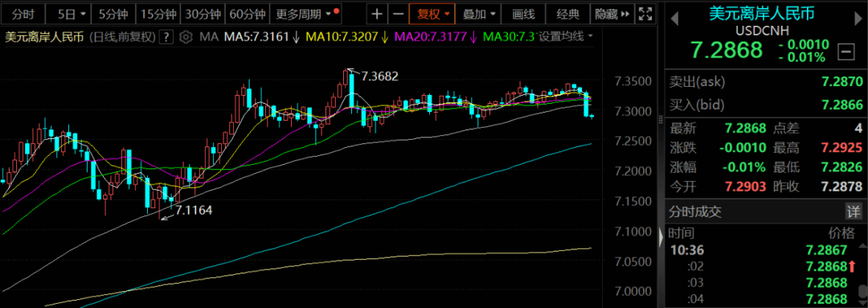Image resolution: width=868 pixels, height=308 pixels.
Task: Remove from watchlist with minus box icon
Action: pyautogui.click(x=845, y=52)
